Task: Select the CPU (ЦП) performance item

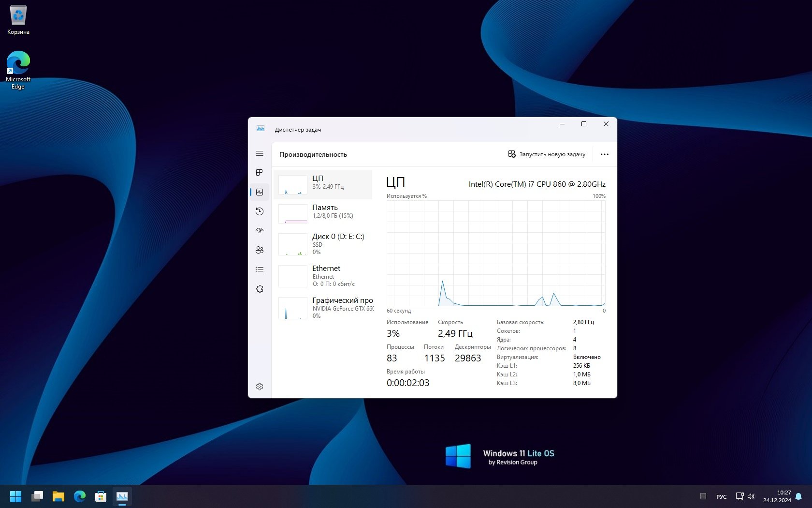Action: click(323, 184)
